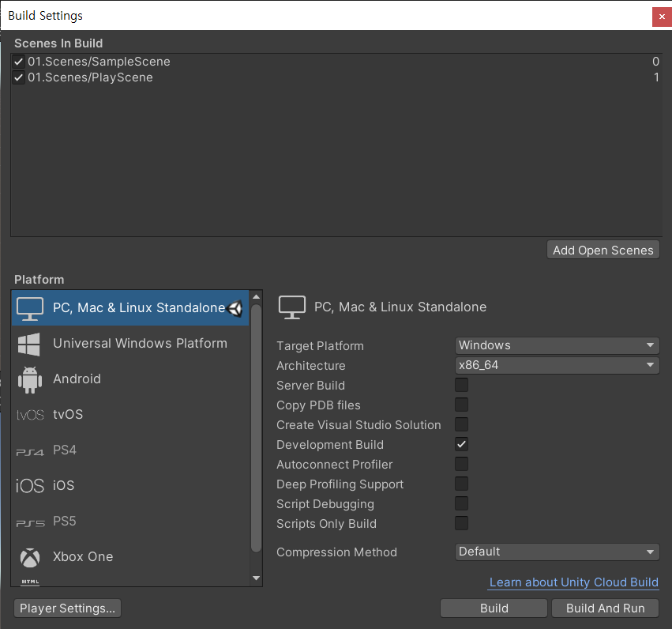
Task: Select Universal Windows Platform entry
Action: (130, 344)
